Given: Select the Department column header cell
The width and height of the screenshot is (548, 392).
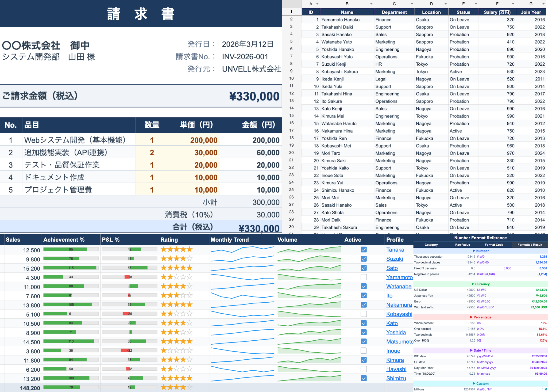Looking at the screenshot, I should (x=394, y=12).
